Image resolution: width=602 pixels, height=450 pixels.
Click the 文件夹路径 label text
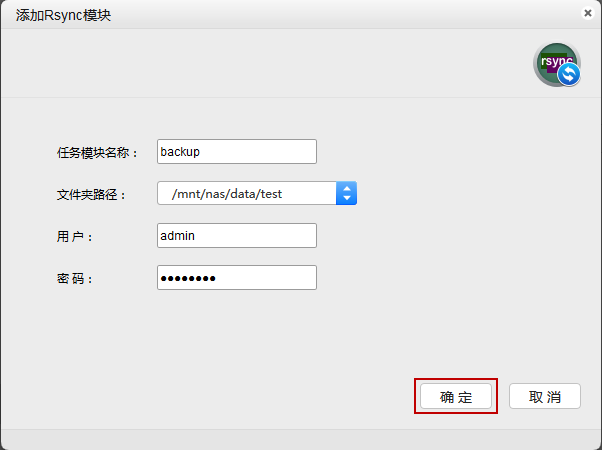92,195
